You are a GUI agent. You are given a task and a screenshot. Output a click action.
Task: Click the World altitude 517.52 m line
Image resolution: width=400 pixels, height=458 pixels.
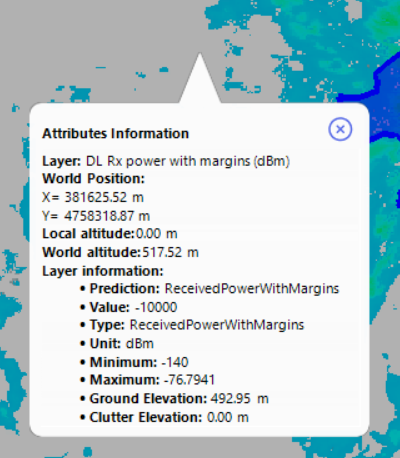point(120,252)
